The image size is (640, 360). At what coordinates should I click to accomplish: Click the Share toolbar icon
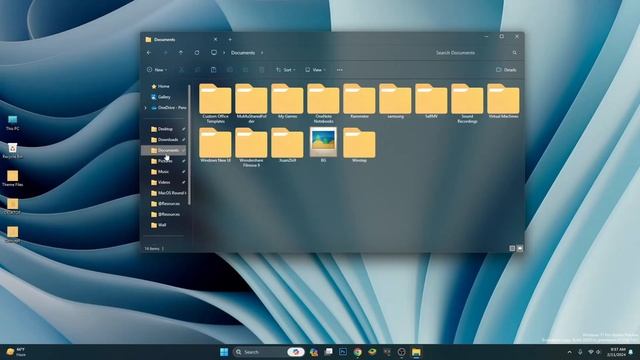coord(246,70)
